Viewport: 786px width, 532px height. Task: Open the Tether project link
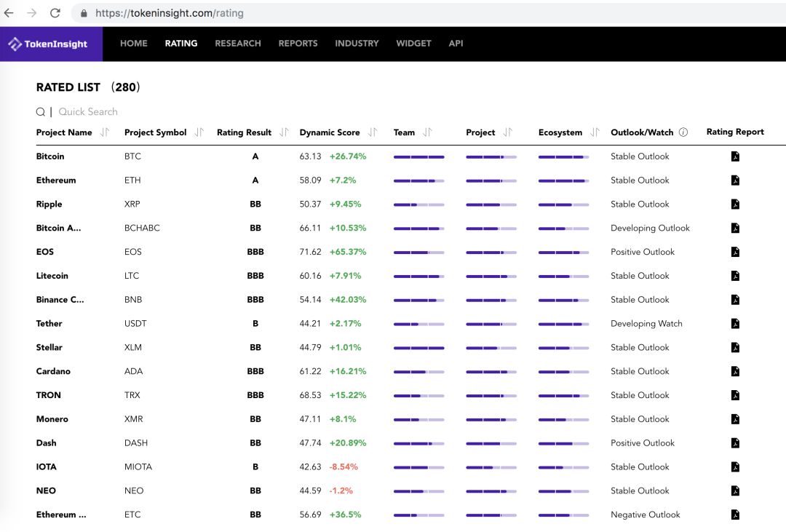(49, 323)
